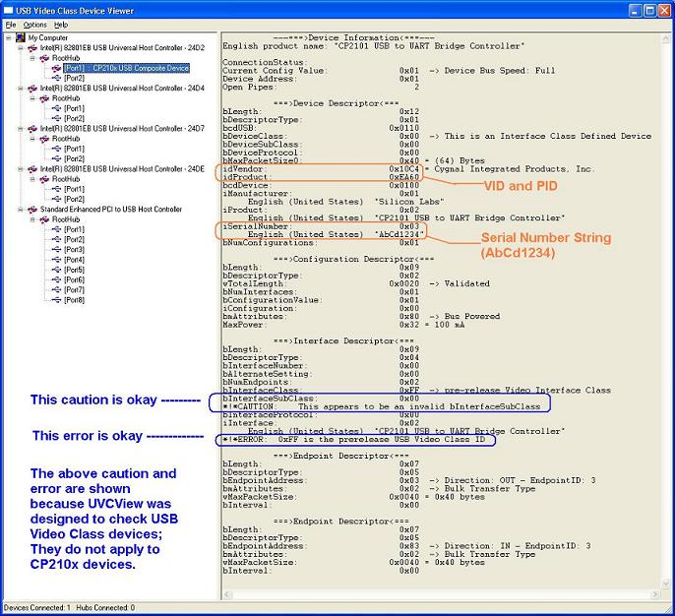Click the [Port2] USB icon under controller 24D7

56,158
